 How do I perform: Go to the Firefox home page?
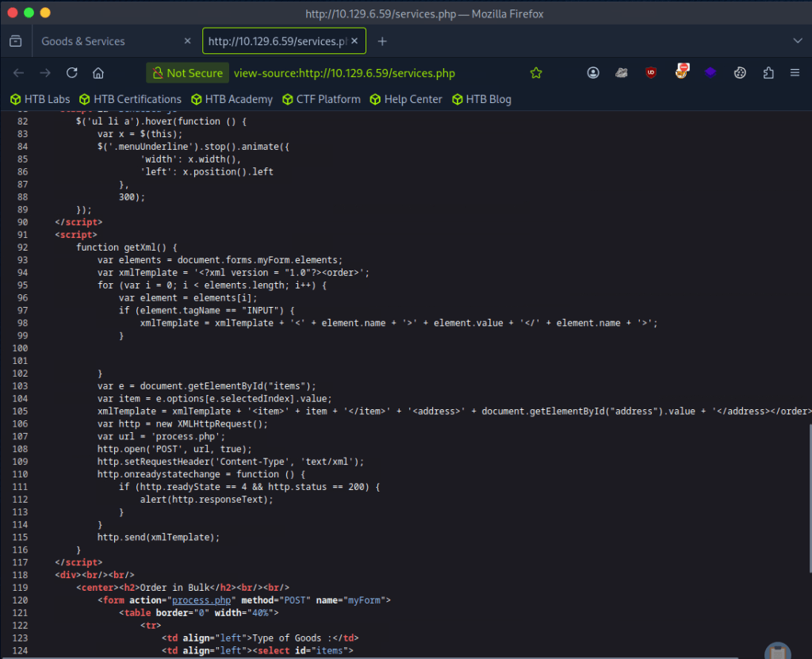click(x=98, y=73)
